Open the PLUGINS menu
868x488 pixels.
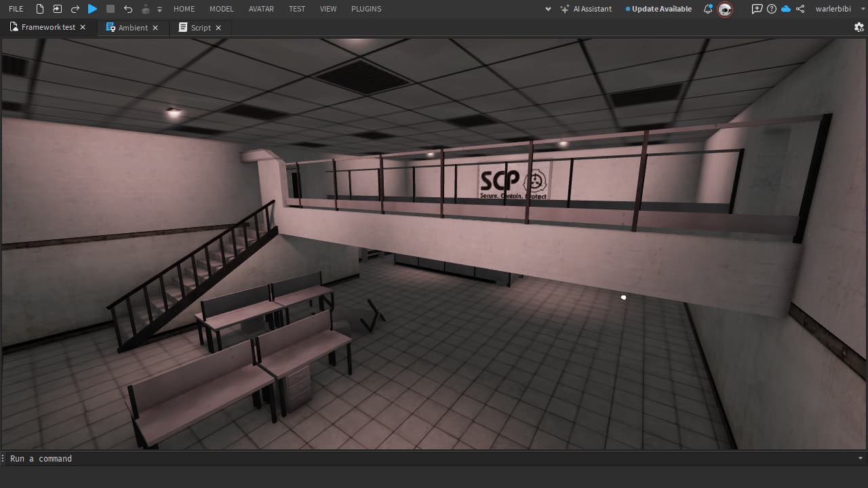(x=366, y=9)
